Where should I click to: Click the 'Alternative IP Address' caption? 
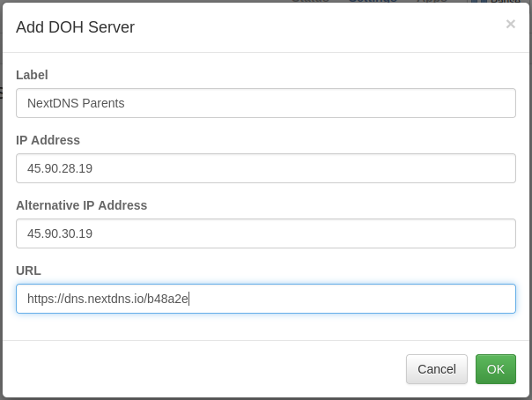(82, 205)
